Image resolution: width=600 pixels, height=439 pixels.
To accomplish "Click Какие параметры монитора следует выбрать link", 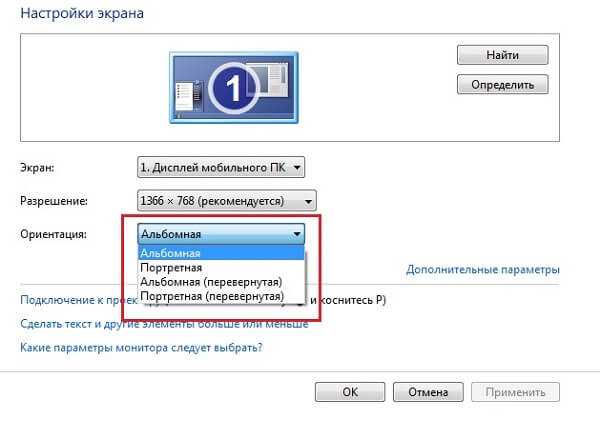I will tap(141, 348).
